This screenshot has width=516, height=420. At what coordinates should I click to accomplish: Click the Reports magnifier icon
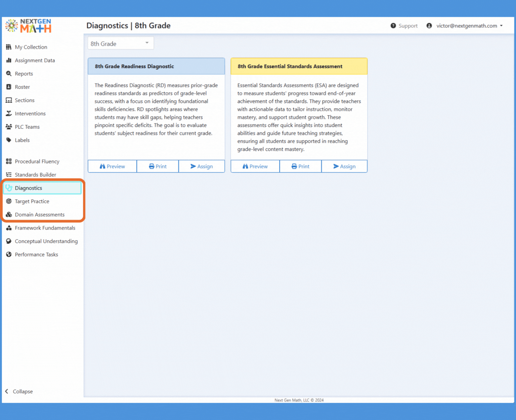tap(9, 73)
